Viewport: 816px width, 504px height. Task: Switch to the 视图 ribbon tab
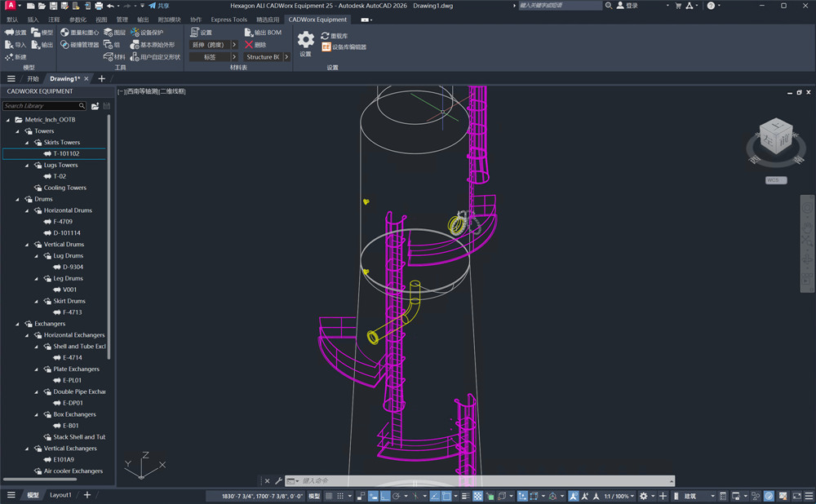click(101, 20)
